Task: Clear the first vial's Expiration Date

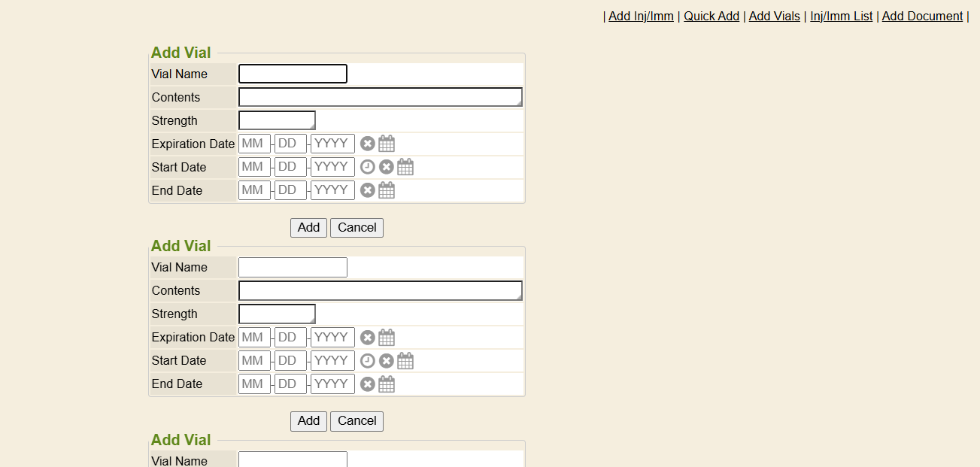Action: point(367,144)
